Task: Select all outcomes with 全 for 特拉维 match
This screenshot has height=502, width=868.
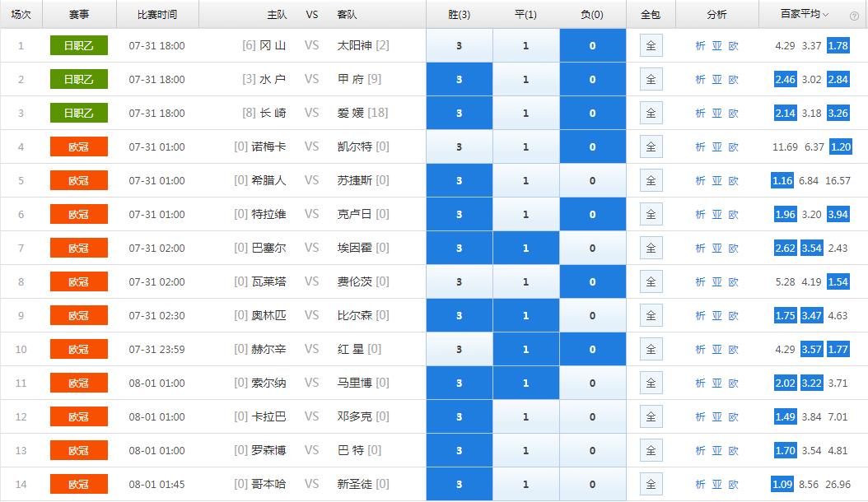Action: pyautogui.click(x=651, y=214)
